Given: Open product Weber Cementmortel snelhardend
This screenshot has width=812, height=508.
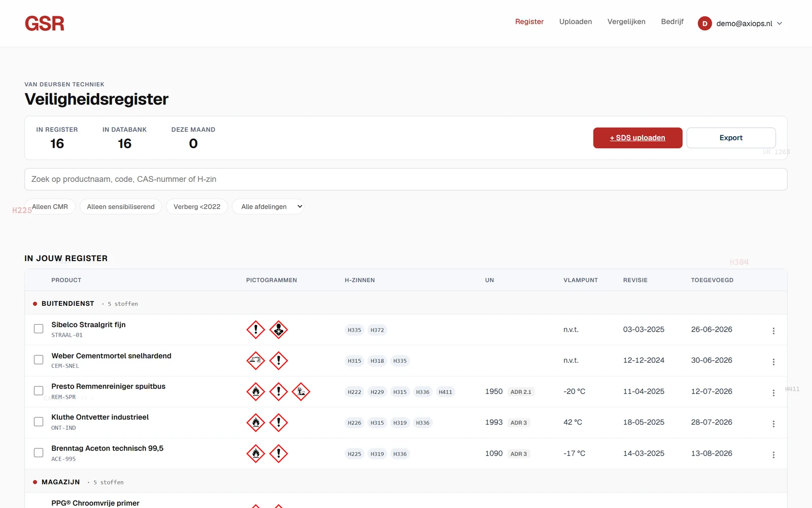Looking at the screenshot, I should pos(111,356).
